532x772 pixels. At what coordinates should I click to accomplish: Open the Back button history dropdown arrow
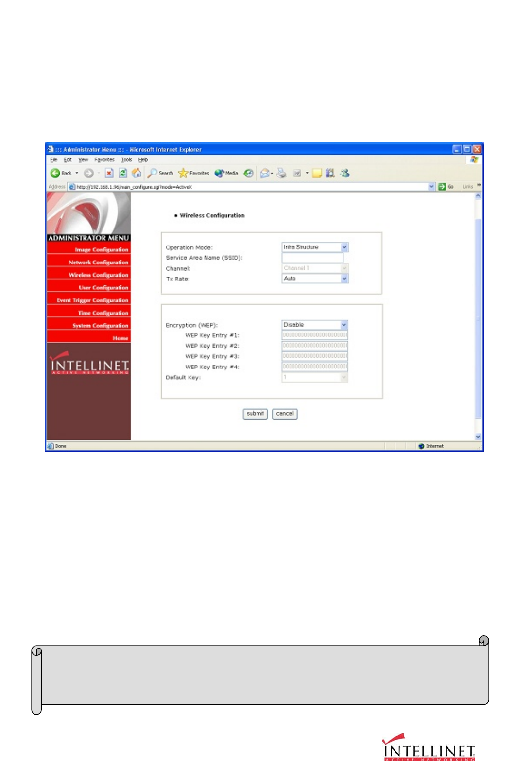(77, 173)
